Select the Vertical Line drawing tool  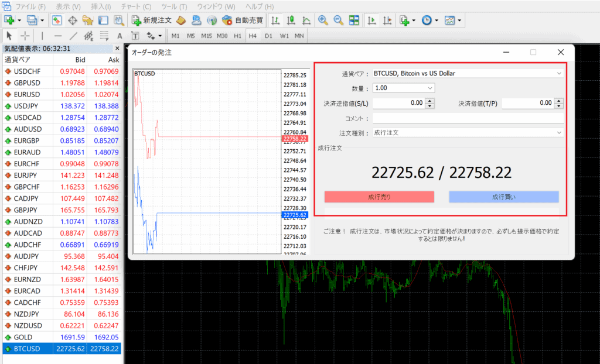click(42, 36)
